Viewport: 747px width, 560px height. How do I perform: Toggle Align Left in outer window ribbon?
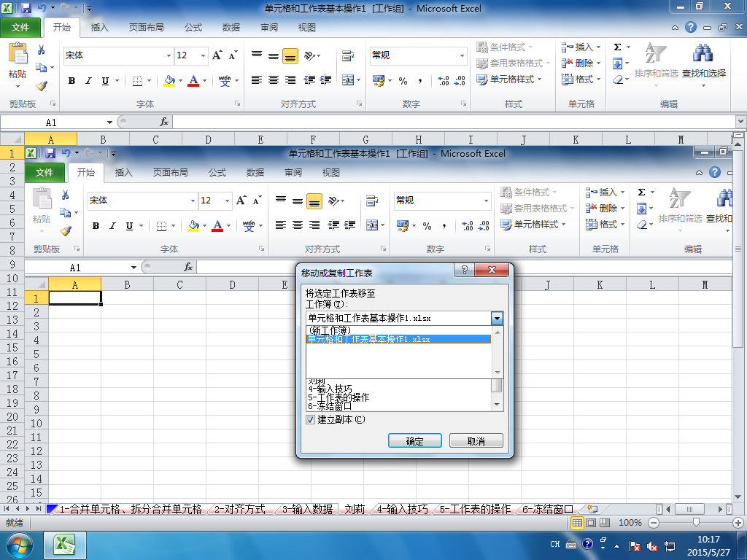tap(257, 80)
